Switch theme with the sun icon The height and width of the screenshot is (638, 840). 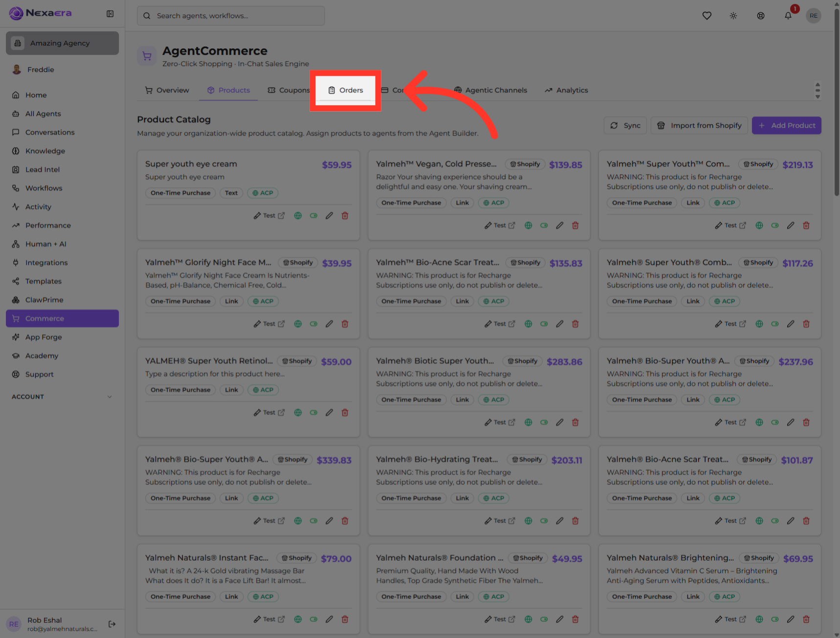[x=733, y=16]
